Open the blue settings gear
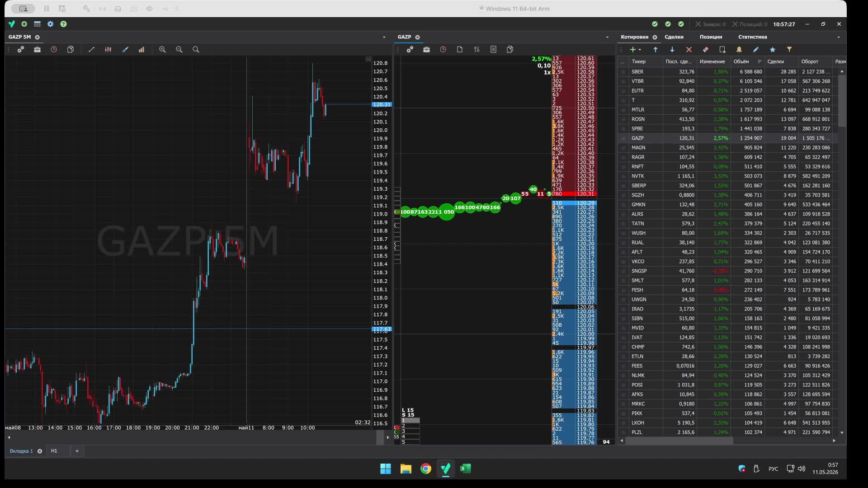 pyautogui.click(x=50, y=24)
